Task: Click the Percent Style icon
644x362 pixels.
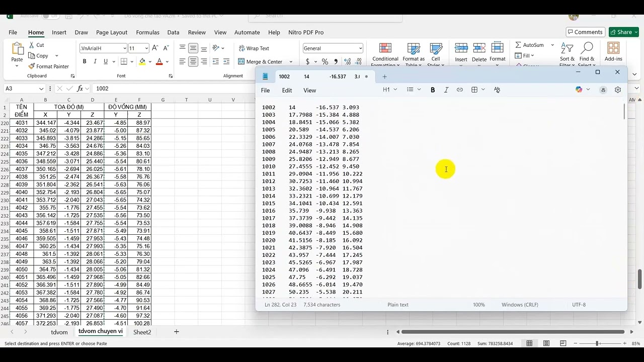Action: coord(325,62)
